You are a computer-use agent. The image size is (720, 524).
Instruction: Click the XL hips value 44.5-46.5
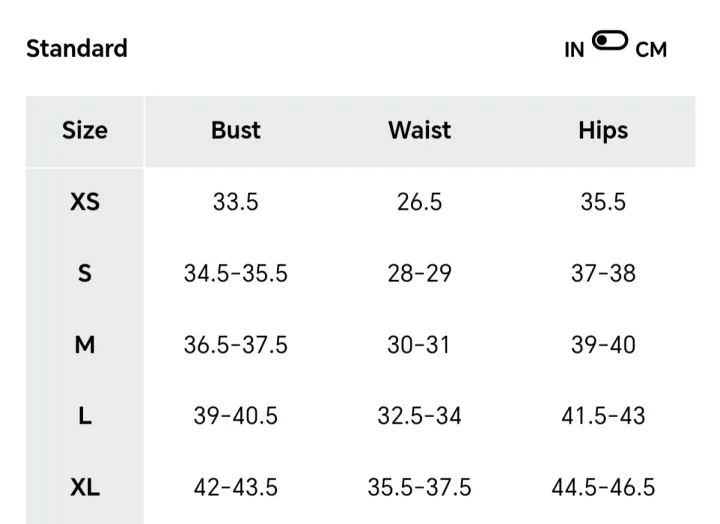(603, 488)
